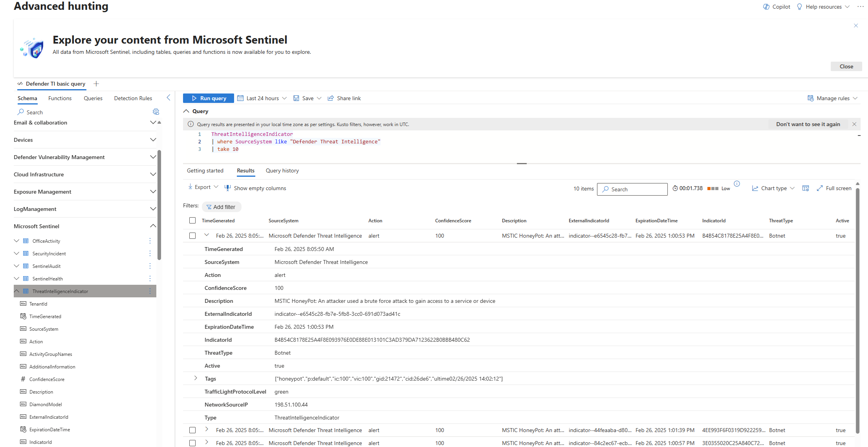Expand the Devices schema section
Screen dimensions: 868x447
coord(153,140)
